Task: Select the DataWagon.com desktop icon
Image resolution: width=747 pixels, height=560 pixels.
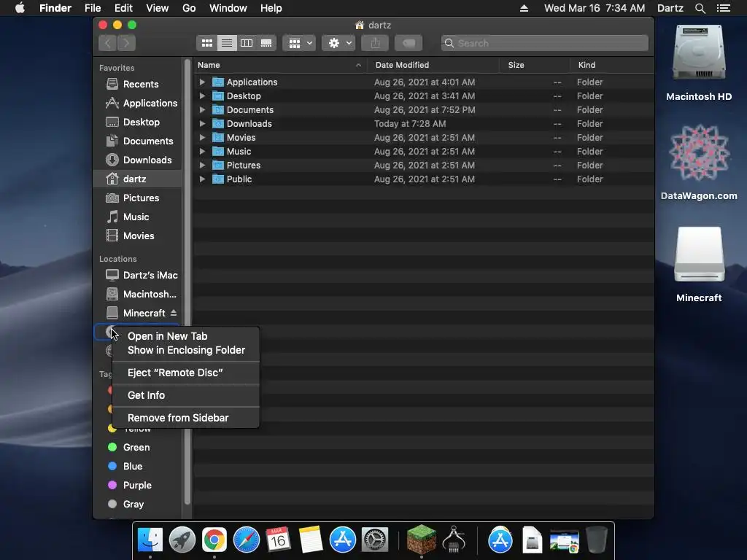Action: click(x=699, y=163)
